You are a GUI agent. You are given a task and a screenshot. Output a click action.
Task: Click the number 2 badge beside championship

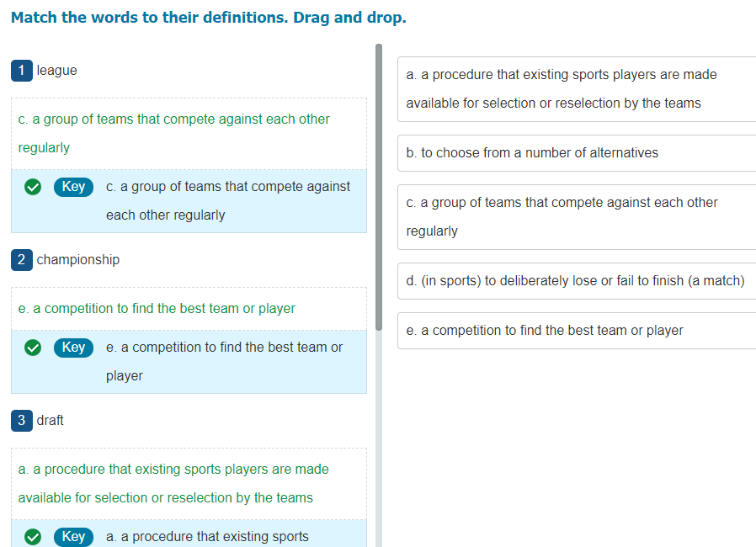click(21, 260)
